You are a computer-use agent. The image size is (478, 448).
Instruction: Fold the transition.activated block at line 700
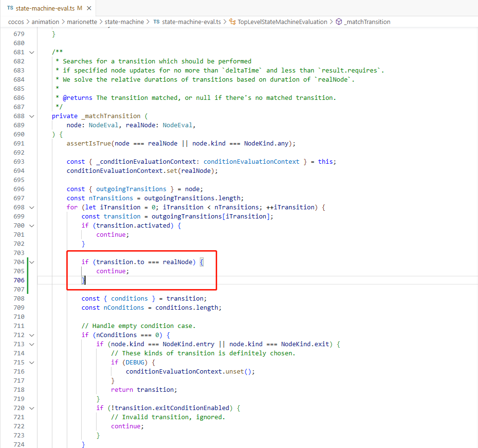[x=32, y=226]
